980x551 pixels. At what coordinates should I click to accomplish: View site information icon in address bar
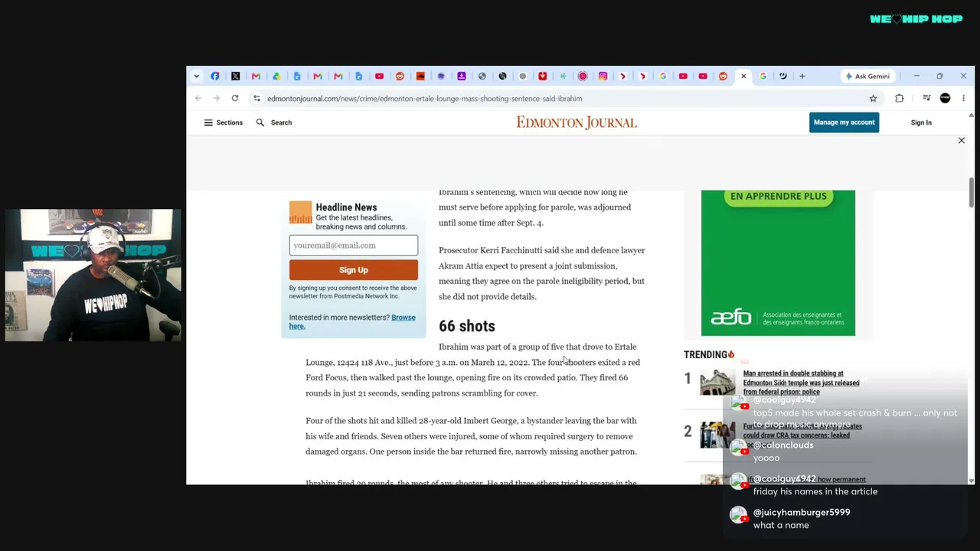(257, 99)
